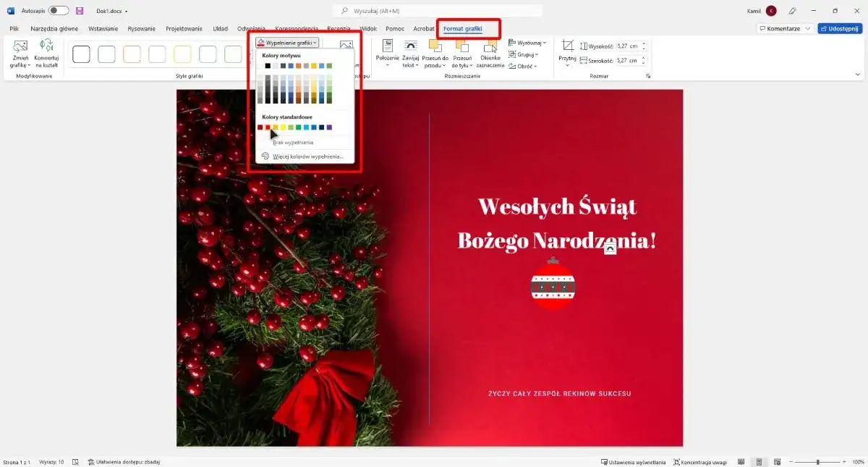Open the Wypełnienie grafiki dropdown
The height and width of the screenshot is (467, 868).
coord(286,41)
